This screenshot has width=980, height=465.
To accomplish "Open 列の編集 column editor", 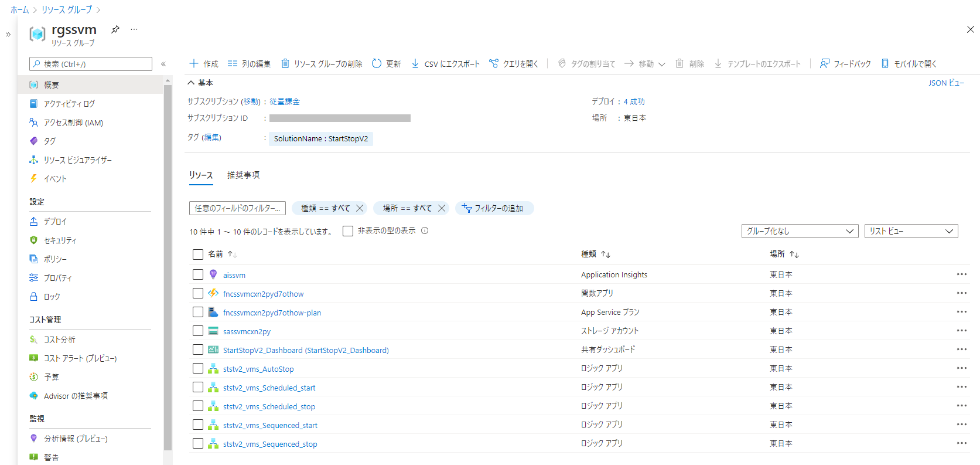I will click(x=249, y=64).
